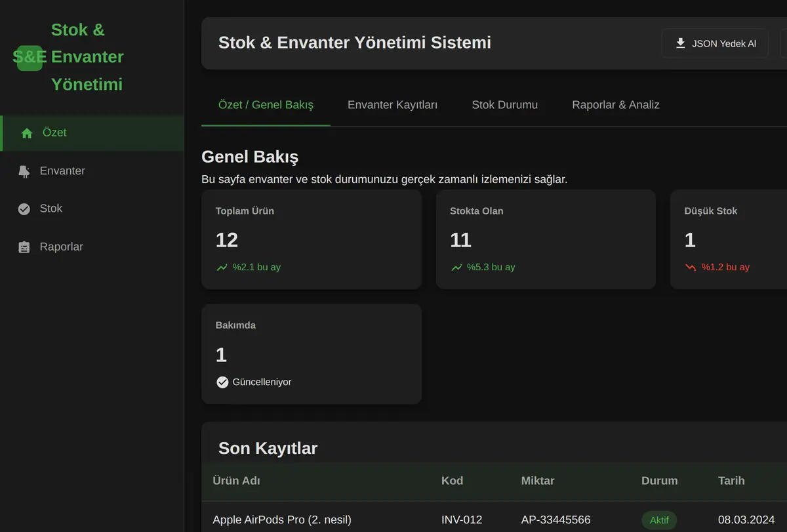Switch to the Raporlar & Analiz tab
Image resolution: width=787 pixels, height=532 pixels.
[616, 105]
